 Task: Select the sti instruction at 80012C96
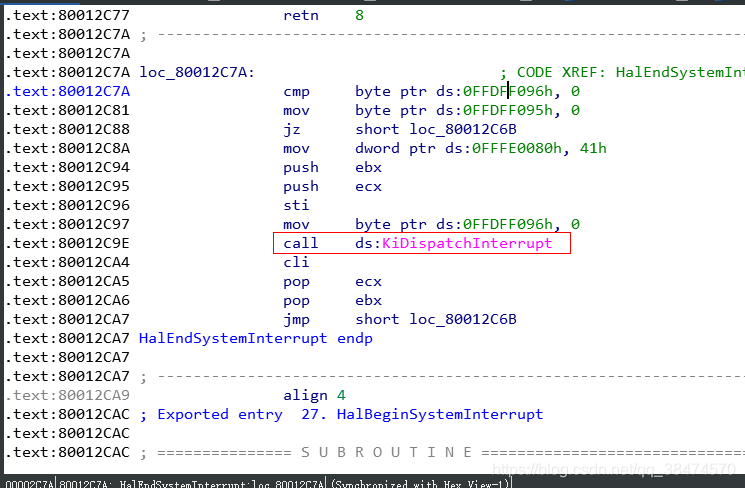(296, 205)
